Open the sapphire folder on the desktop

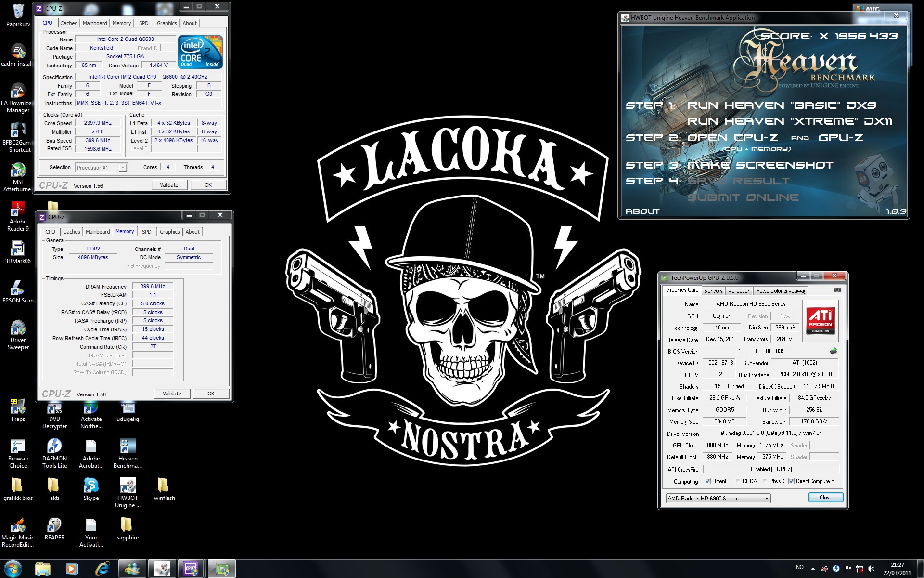[128, 529]
